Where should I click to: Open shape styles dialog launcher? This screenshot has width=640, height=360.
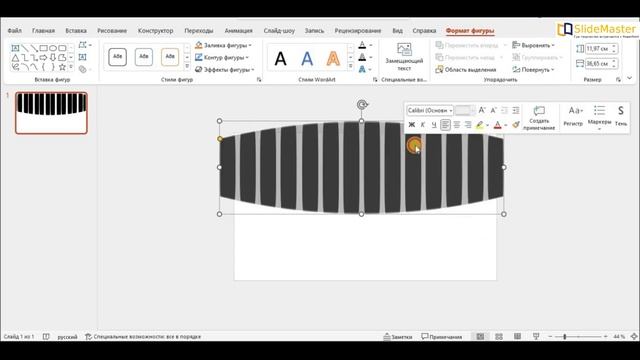pos(259,80)
